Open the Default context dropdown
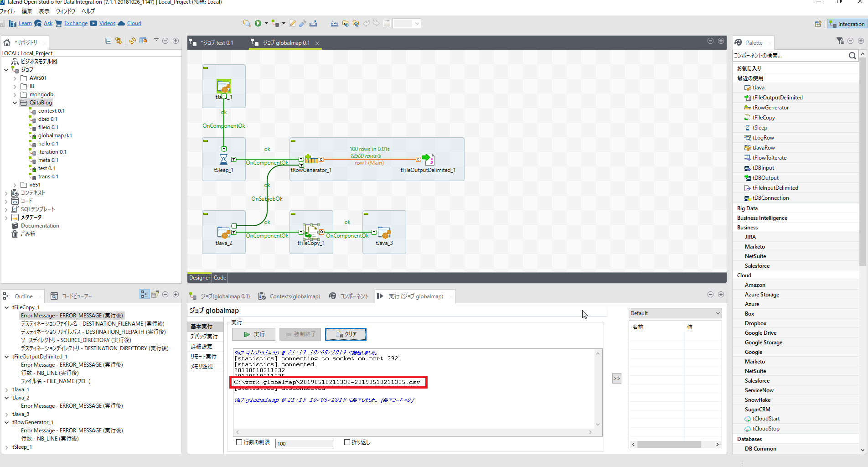Image resolution: width=868 pixels, height=467 pixels. (x=716, y=313)
